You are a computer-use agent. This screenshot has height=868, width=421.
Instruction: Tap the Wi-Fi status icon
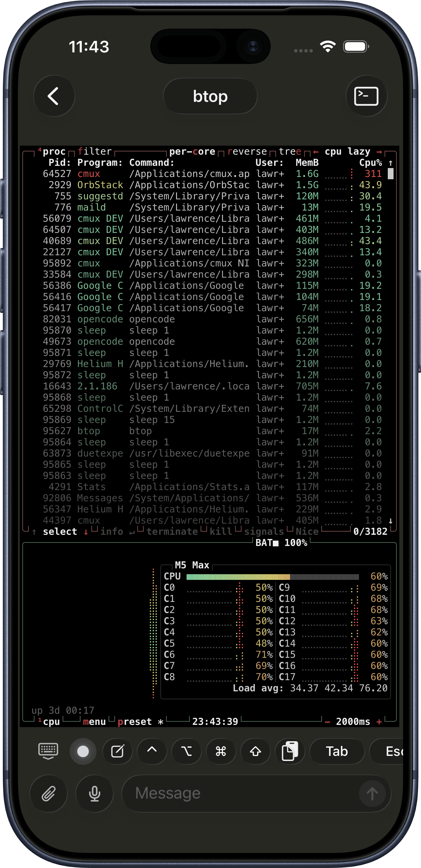328,46
